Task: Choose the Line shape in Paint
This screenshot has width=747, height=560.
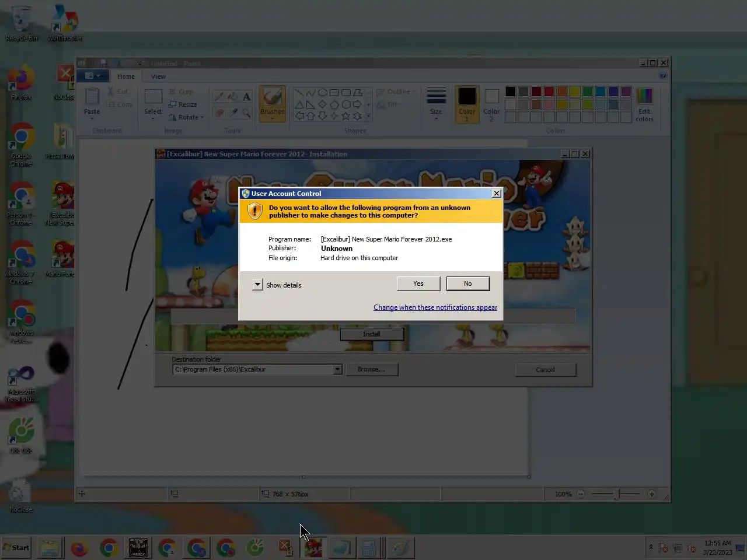Action: coord(299,92)
